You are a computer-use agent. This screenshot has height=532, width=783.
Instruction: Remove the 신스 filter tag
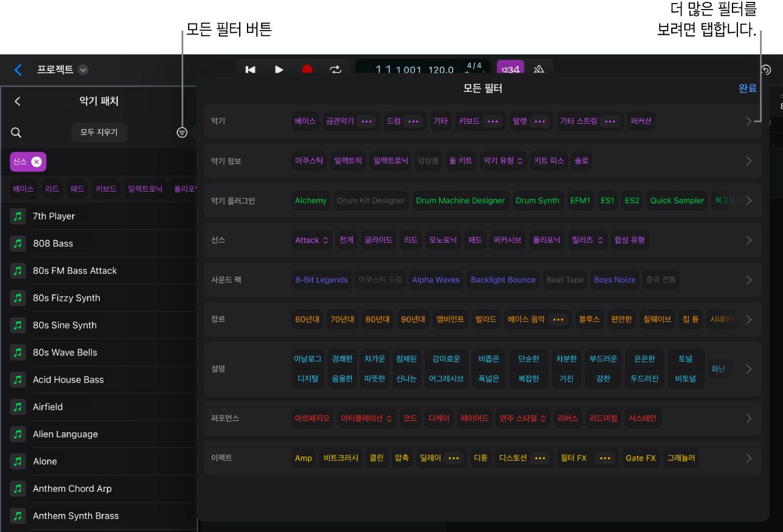point(36,162)
